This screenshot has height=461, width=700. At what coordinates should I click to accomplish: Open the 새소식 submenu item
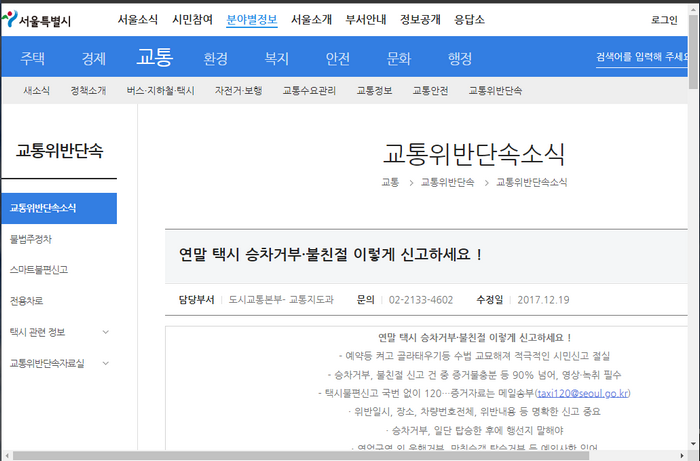pyautogui.click(x=37, y=91)
